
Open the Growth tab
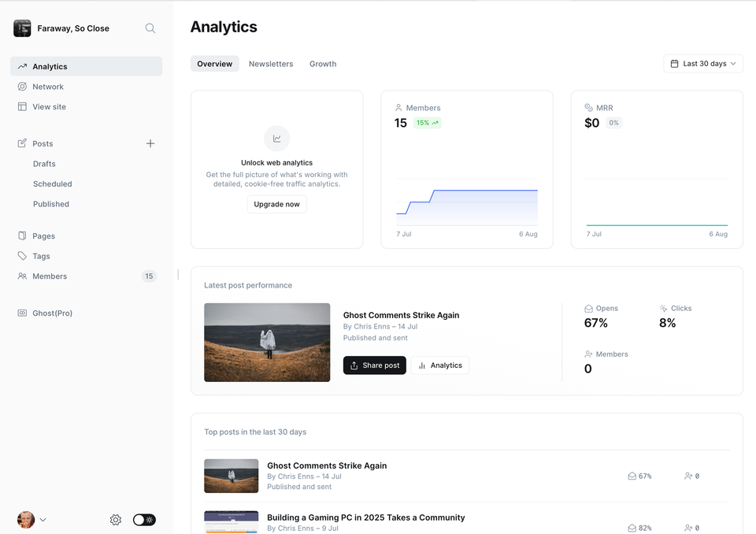(322, 63)
